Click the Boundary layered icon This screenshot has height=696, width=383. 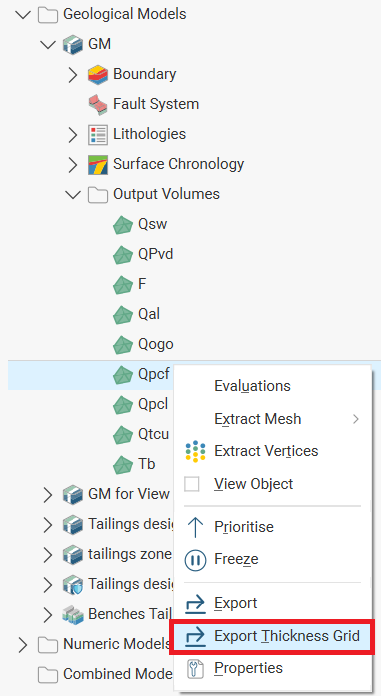click(x=98, y=74)
